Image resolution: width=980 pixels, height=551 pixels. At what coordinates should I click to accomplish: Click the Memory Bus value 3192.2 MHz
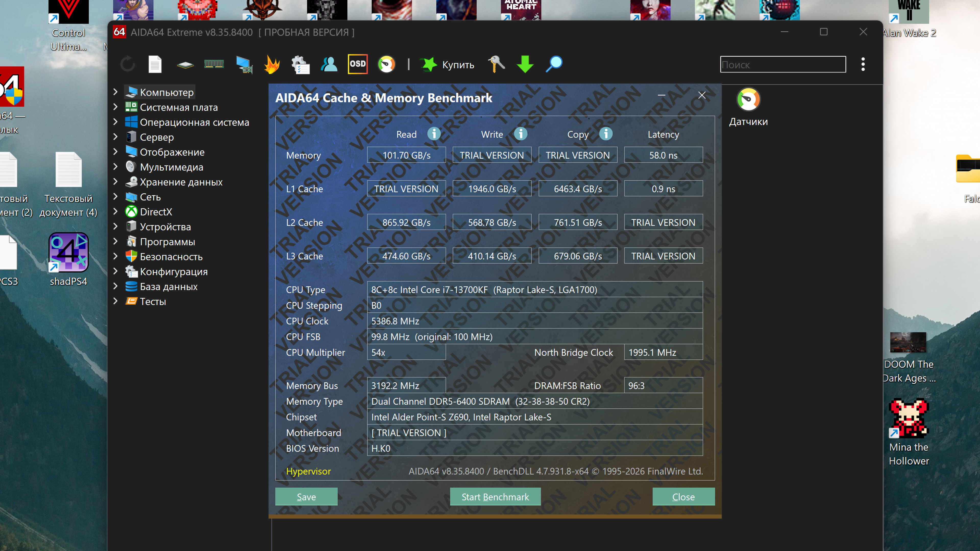click(406, 386)
